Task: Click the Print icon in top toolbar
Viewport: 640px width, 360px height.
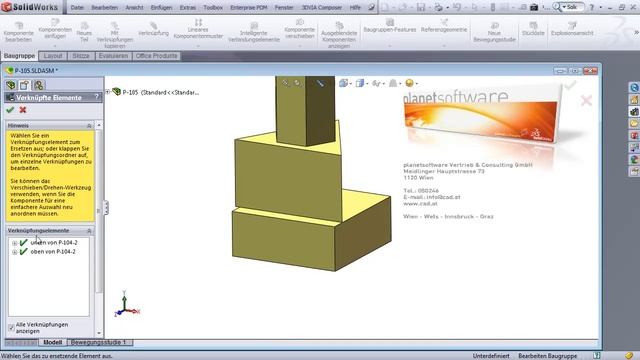Action: pyautogui.click(x=438, y=7)
